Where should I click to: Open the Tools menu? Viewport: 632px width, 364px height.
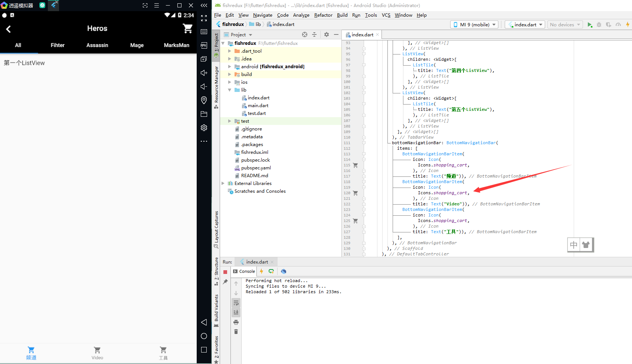[x=371, y=15]
